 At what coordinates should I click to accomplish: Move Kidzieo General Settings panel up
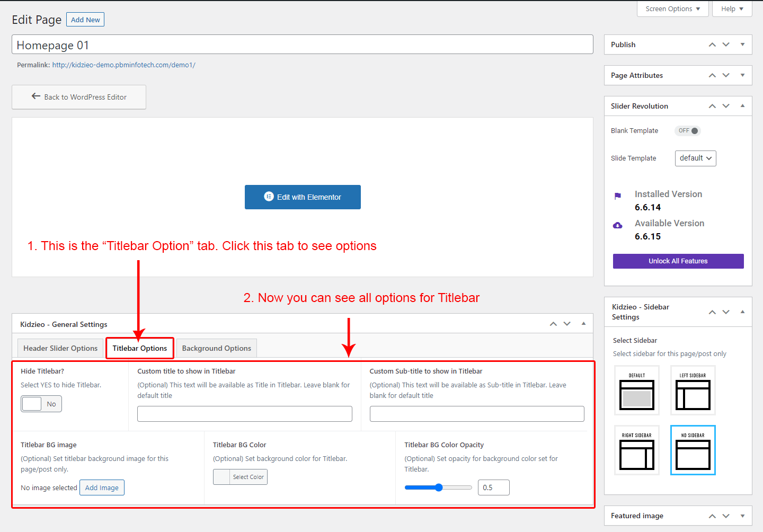[x=553, y=324]
